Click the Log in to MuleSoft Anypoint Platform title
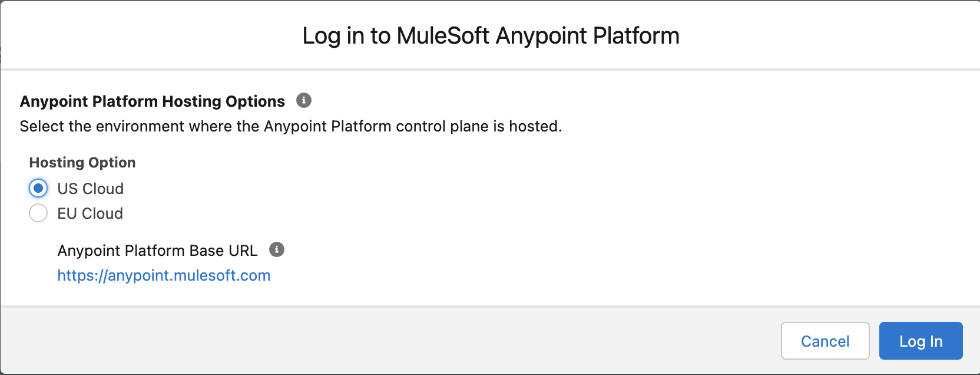The height and width of the screenshot is (375, 980). 490,35
